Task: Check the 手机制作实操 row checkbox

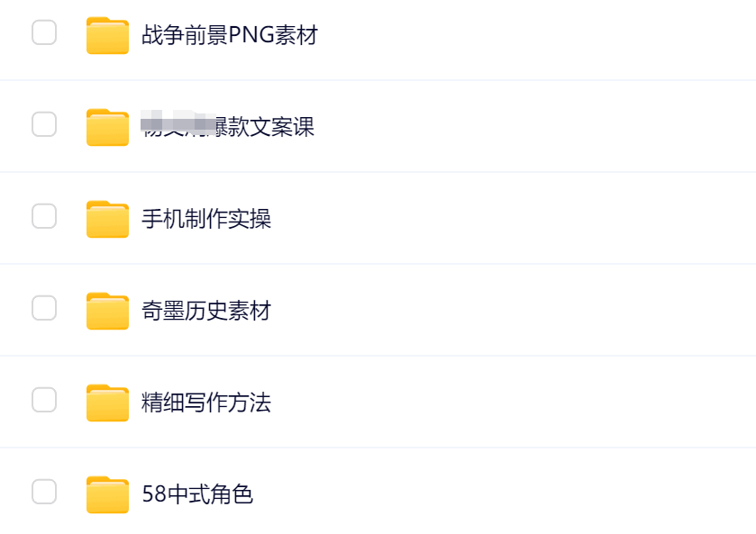Action: pos(44,217)
